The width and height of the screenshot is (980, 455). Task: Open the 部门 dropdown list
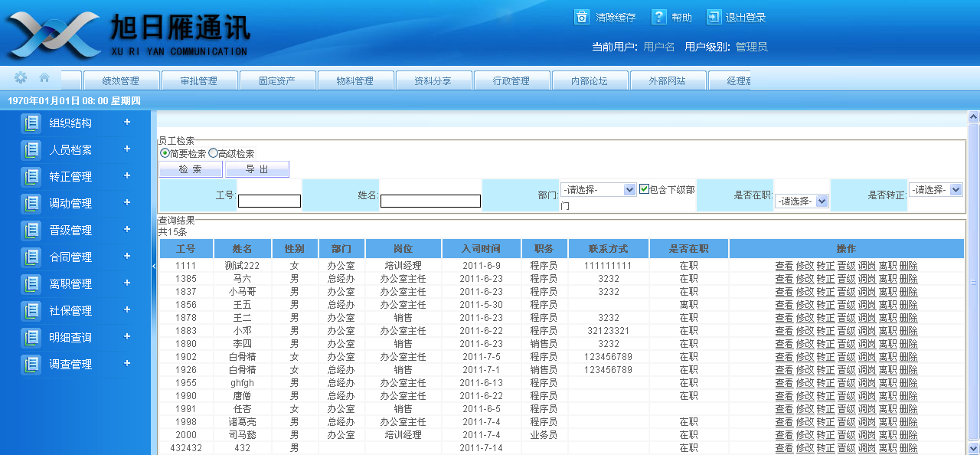629,189
